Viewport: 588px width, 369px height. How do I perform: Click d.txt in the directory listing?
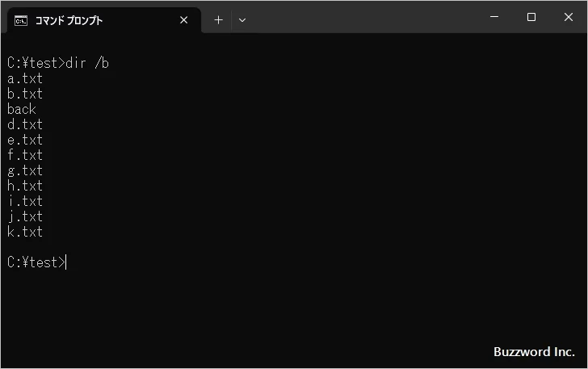25,124
